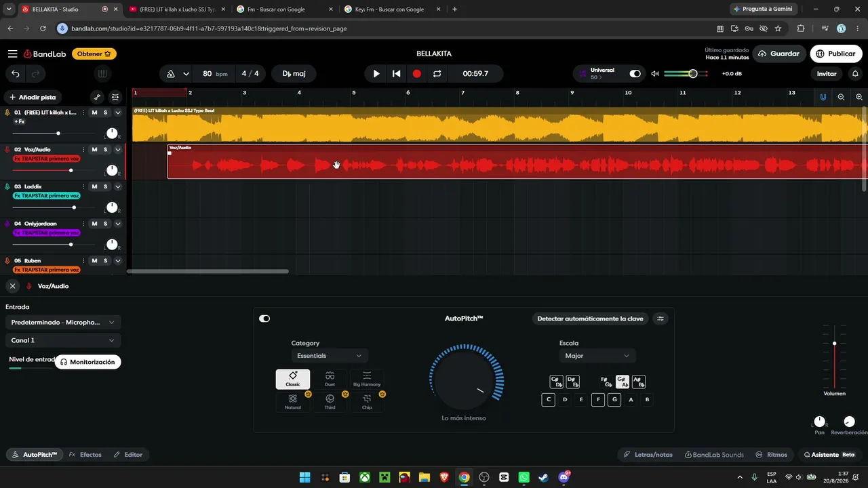Select the Third AutoPitch preset
Image resolution: width=868 pixels, height=488 pixels.
(330, 402)
